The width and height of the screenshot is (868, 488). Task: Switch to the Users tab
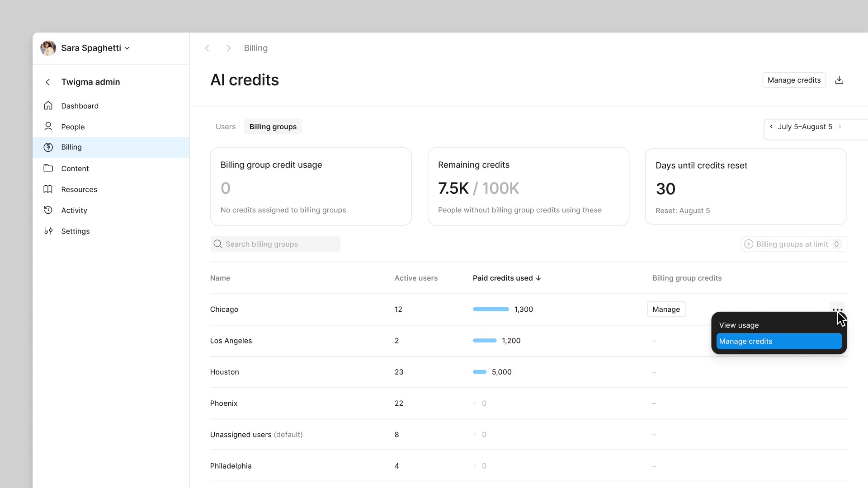point(225,127)
